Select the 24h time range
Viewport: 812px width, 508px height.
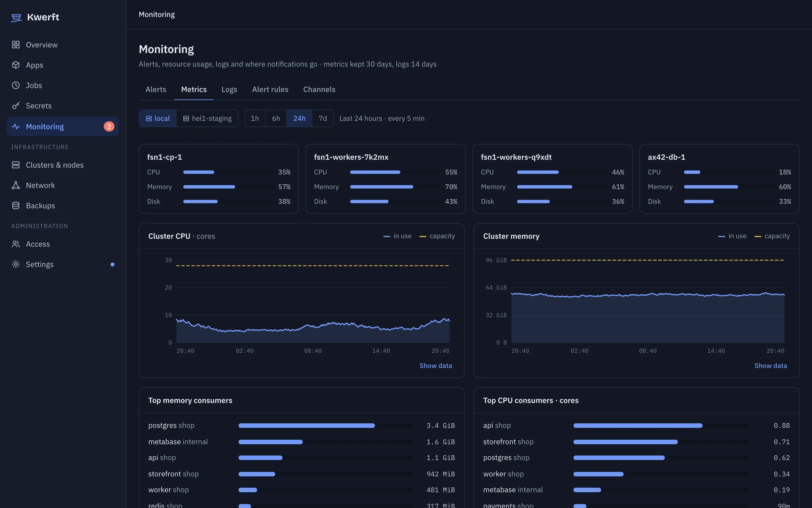click(x=299, y=118)
